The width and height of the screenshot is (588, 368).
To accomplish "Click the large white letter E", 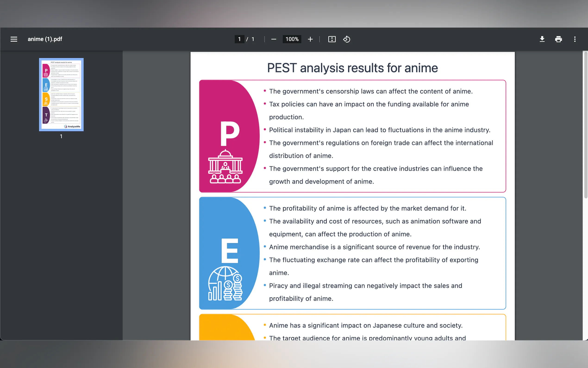I will (x=229, y=251).
